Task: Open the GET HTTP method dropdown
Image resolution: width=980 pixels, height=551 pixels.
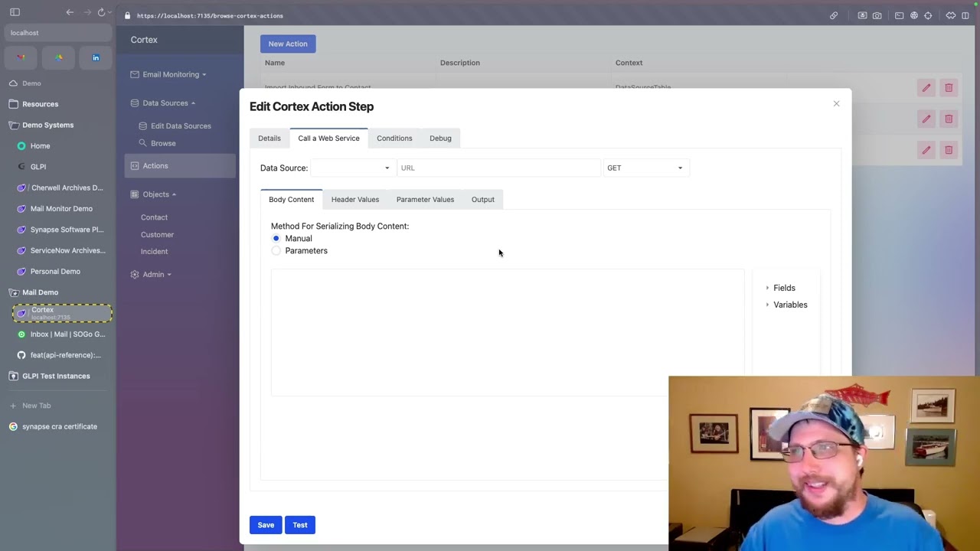Action: [645, 168]
